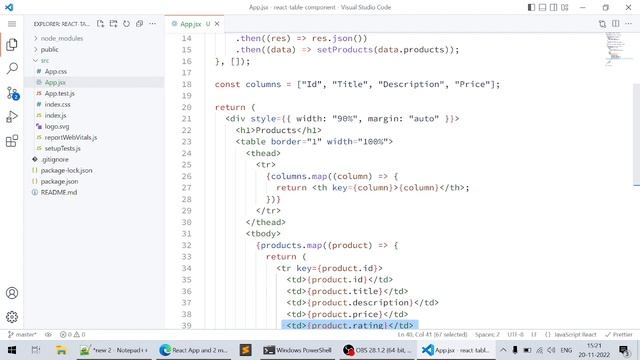Split the editor to the right
The image size is (640, 360).
click(616, 24)
